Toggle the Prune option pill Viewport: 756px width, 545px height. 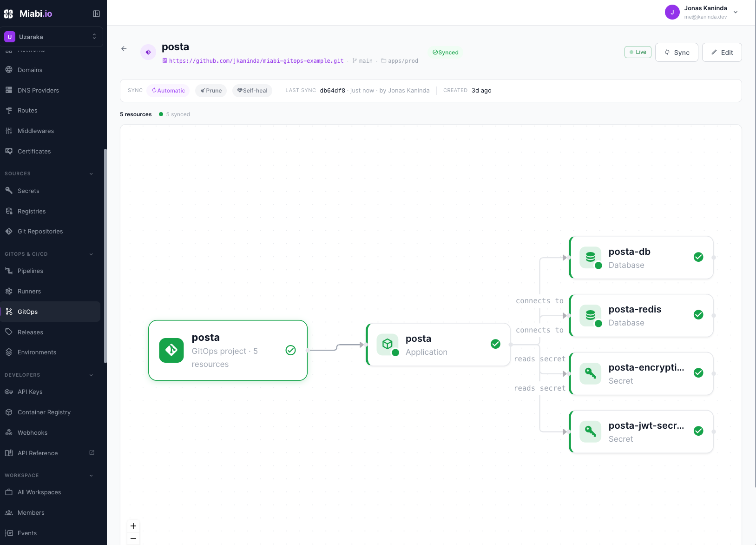coord(211,91)
